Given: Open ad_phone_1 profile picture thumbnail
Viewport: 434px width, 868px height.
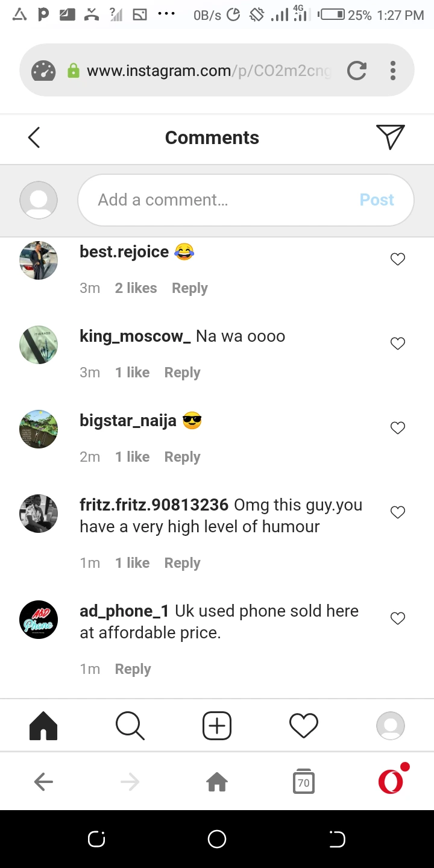Looking at the screenshot, I should coord(39,620).
